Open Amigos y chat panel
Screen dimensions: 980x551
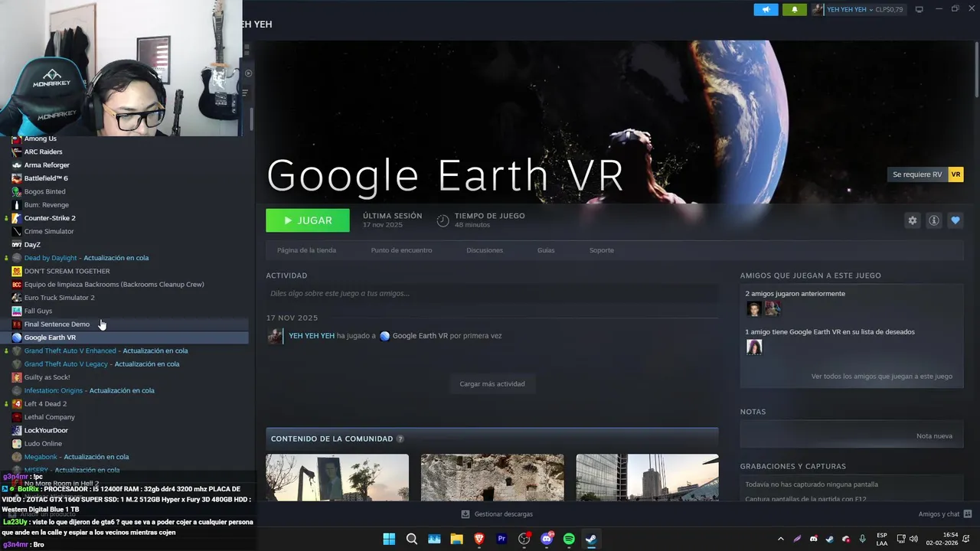click(x=945, y=514)
